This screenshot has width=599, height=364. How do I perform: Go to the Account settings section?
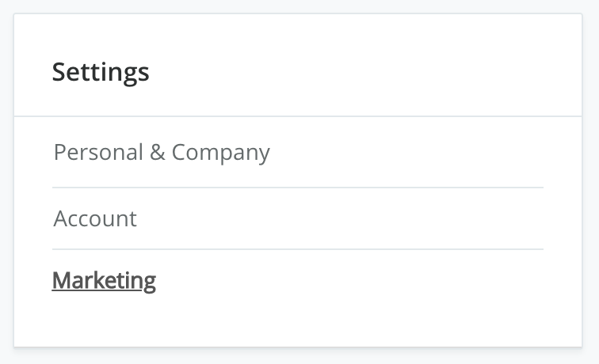[95, 218]
